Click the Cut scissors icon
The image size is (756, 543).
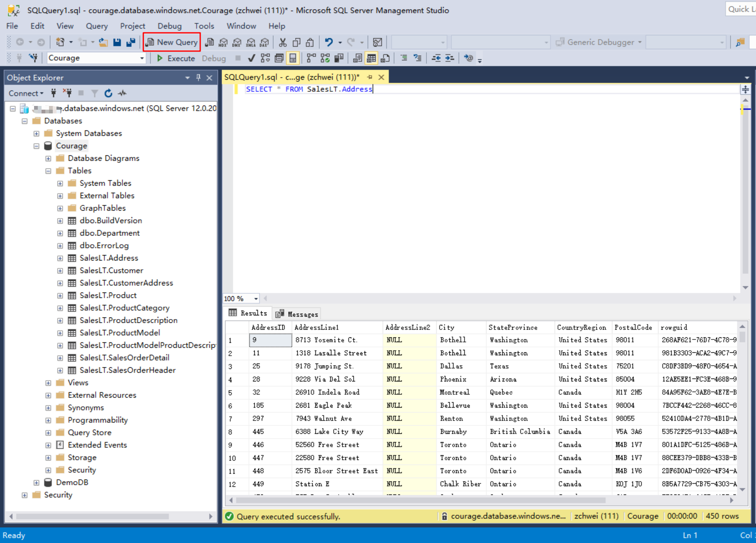(x=283, y=42)
